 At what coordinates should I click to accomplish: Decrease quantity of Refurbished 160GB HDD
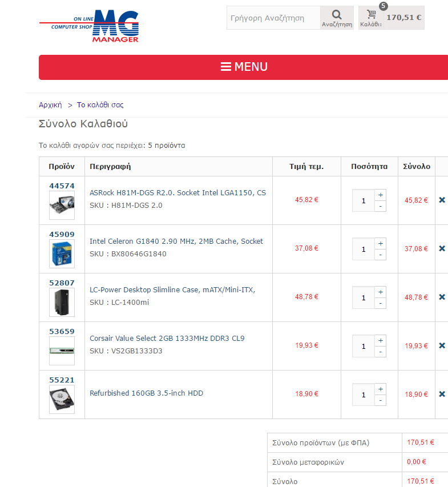pos(380,400)
